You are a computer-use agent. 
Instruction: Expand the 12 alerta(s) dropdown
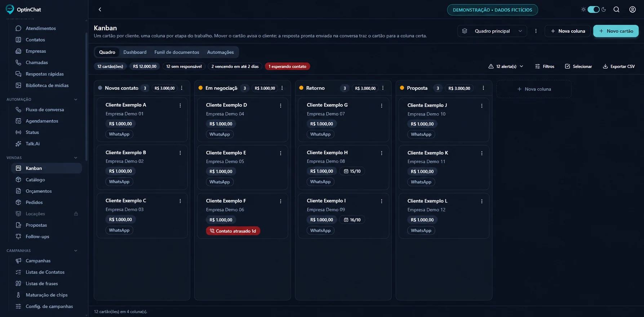tap(506, 66)
